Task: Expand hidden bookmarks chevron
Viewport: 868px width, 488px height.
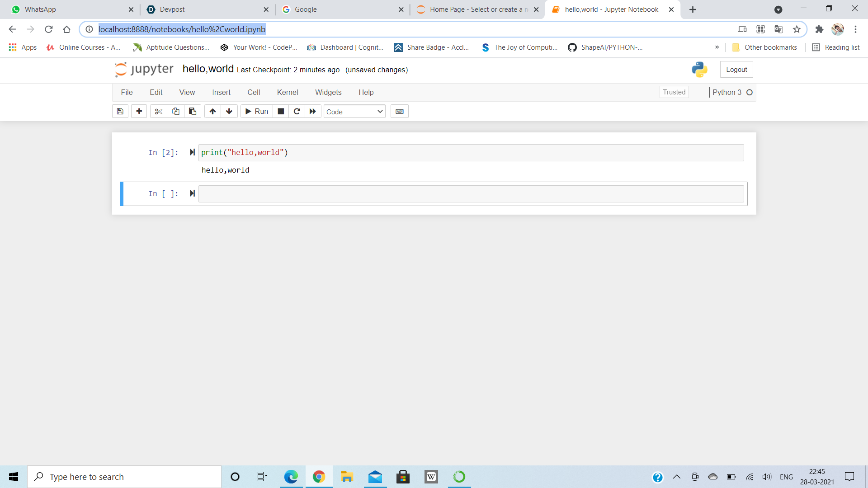Action: tap(717, 47)
